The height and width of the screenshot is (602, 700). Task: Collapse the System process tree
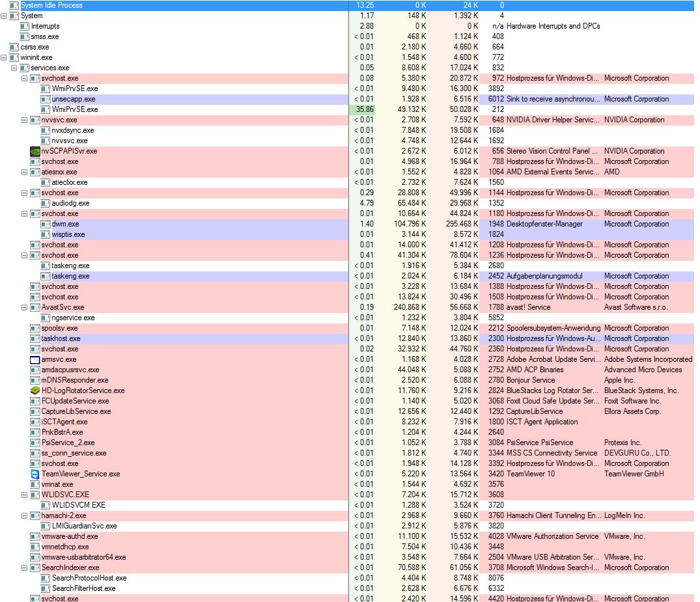pyautogui.click(x=3, y=16)
